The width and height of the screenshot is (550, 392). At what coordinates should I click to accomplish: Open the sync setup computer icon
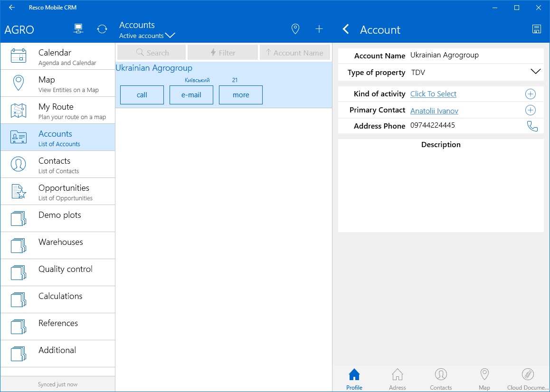tap(78, 29)
